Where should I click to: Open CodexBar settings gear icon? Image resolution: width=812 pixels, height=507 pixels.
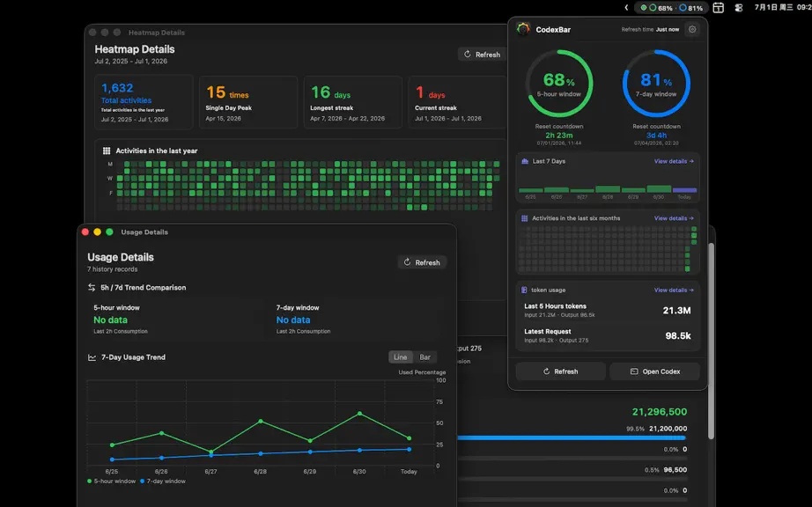click(x=692, y=30)
